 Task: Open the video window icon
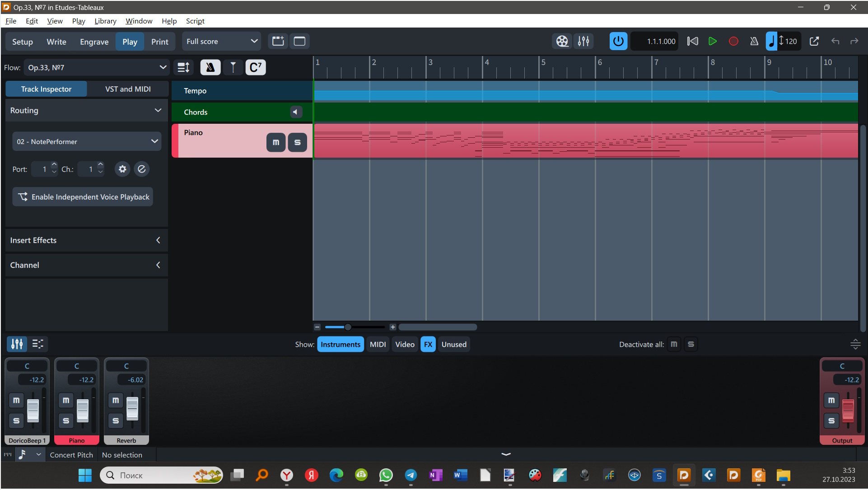pyautogui.click(x=562, y=42)
